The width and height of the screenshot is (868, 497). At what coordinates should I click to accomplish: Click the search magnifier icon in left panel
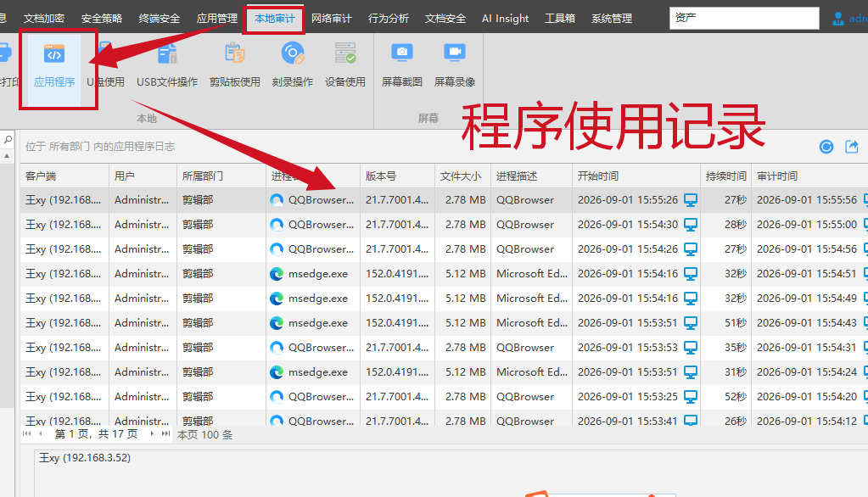coord(8,139)
